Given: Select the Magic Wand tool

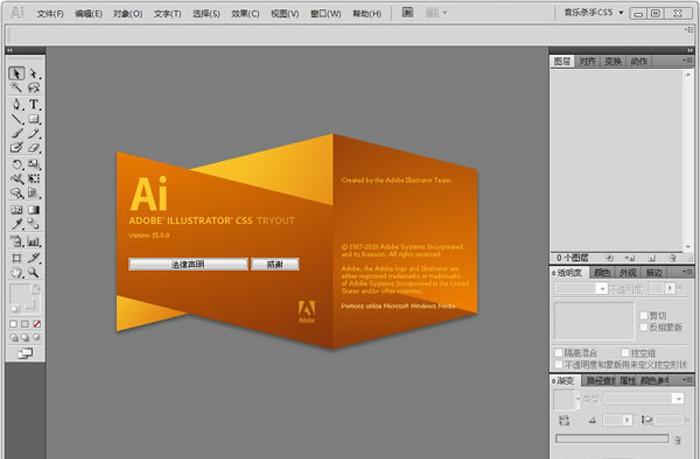Looking at the screenshot, I should coord(17,88).
